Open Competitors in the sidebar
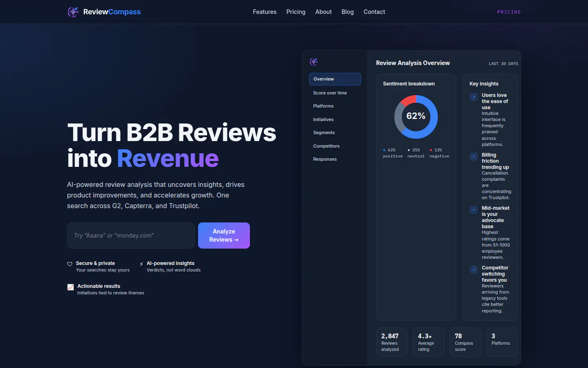588x368 pixels. pyautogui.click(x=335, y=146)
